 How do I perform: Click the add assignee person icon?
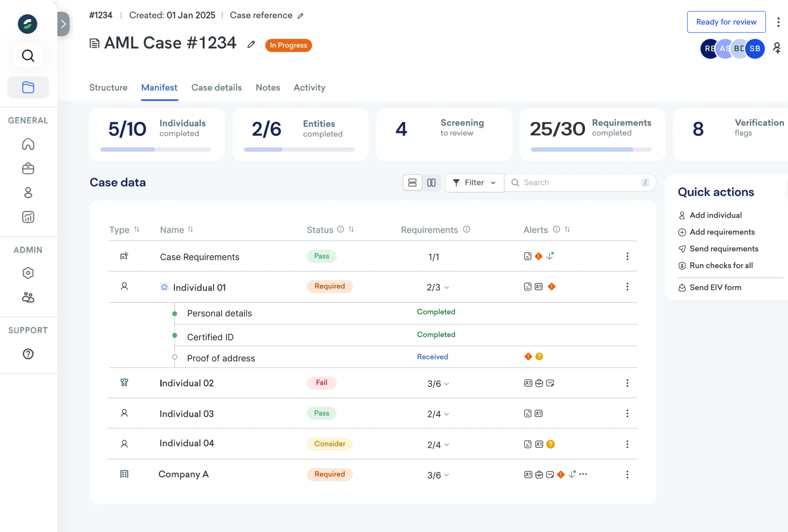pos(777,48)
